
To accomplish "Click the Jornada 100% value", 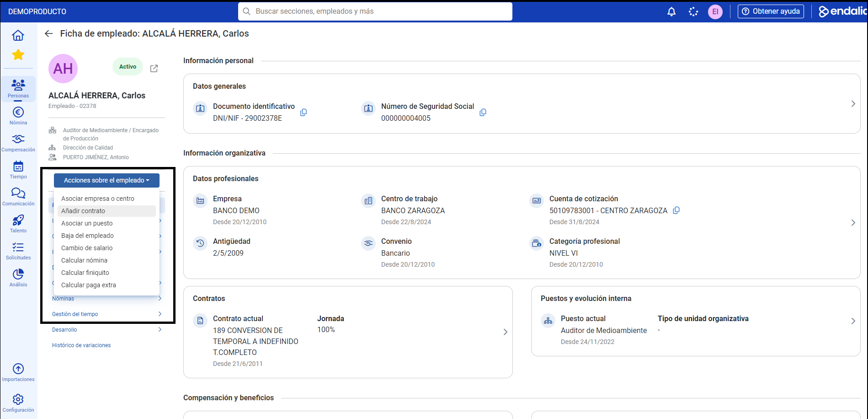I will tap(326, 329).
